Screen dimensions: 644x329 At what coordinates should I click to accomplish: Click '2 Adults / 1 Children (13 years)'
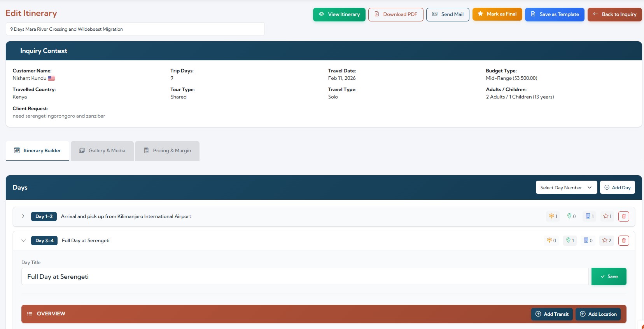520,97
